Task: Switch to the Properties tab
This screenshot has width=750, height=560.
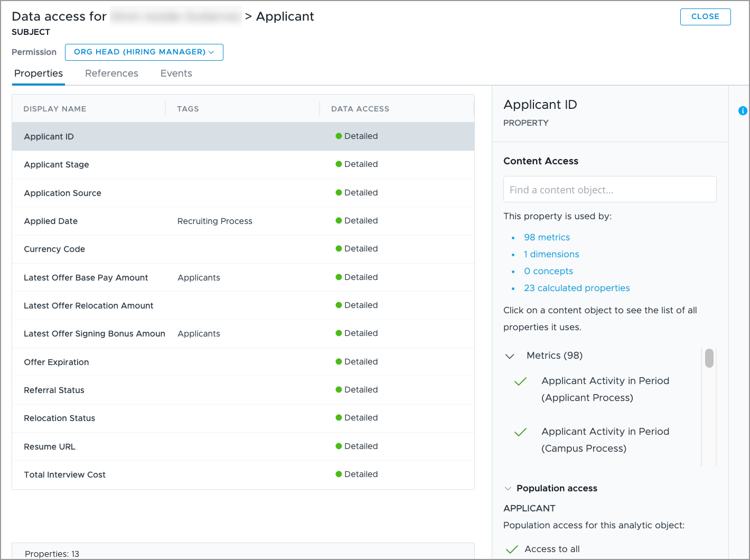Action: [39, 73]
